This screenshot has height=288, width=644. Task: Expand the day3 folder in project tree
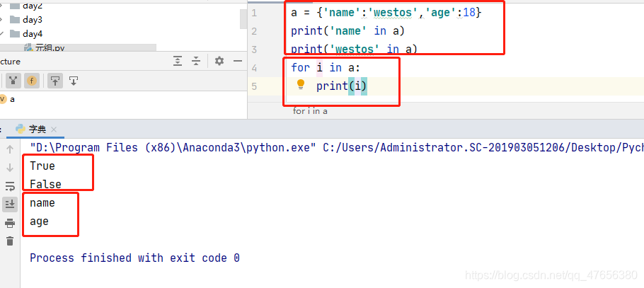pos(1,20)
